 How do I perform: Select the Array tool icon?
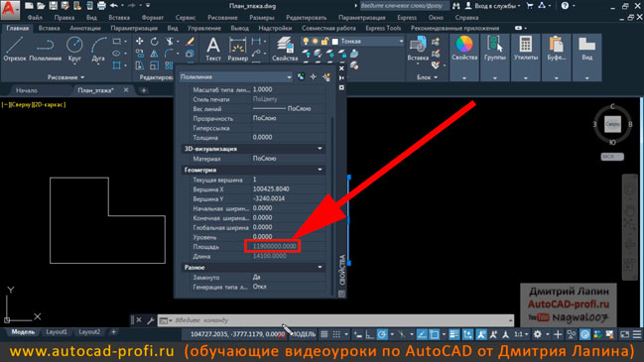pyautogui.click(x=170, y=65)
